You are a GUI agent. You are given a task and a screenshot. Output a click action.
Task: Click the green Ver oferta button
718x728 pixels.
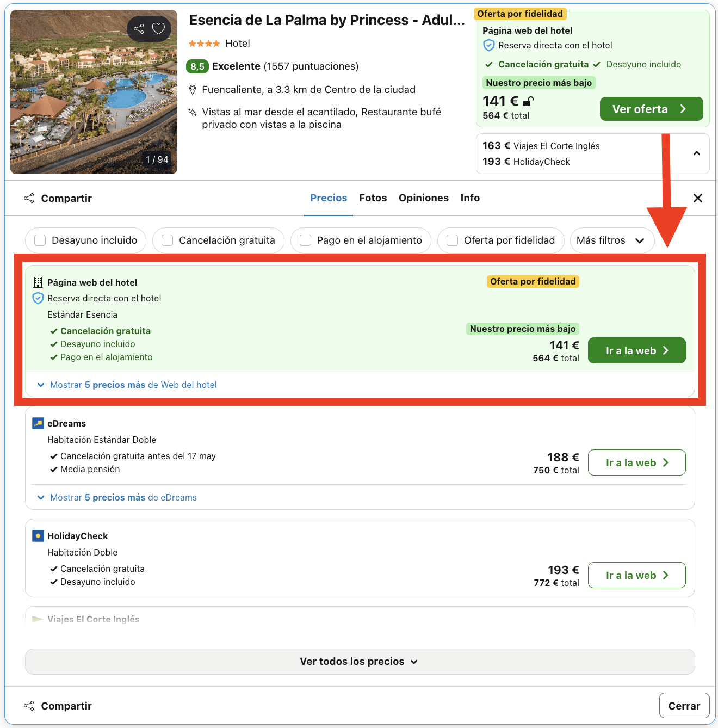(651, 108)
